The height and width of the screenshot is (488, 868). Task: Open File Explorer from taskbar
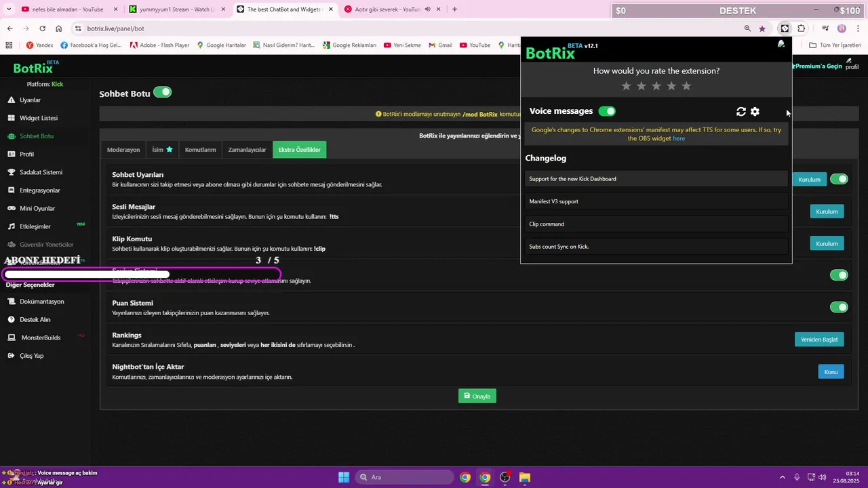pyautogui.click(x=525, y=477)
